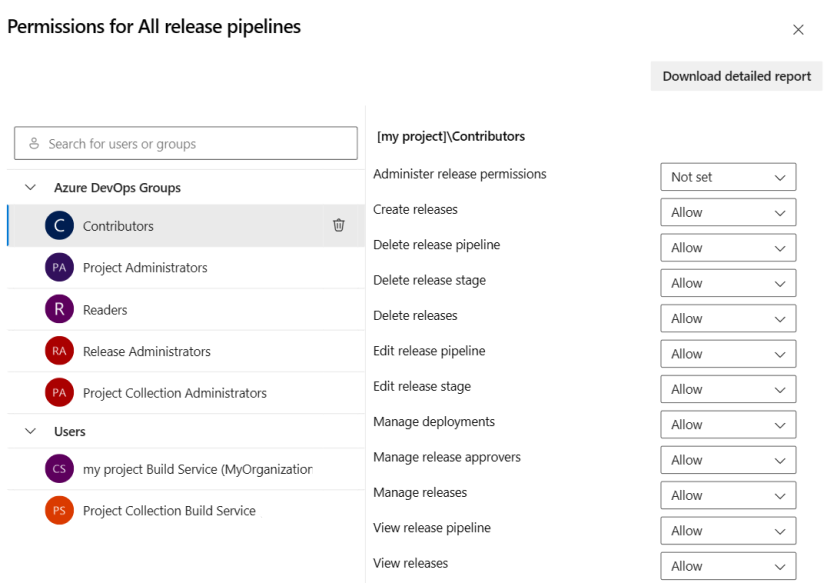Viewport: 837px width, 583px height.
Task: Select the Readers group avatar icon
Action: (57, 309)
